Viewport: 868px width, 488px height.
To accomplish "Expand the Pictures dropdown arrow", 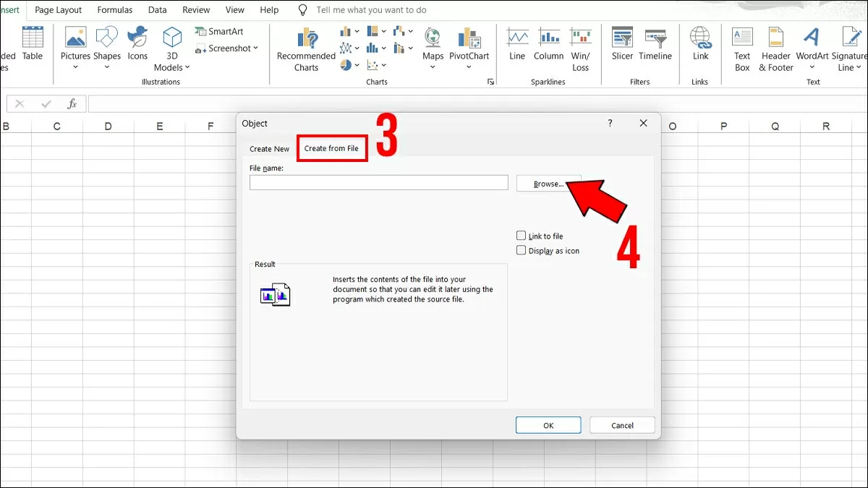I will pos(75,67).
